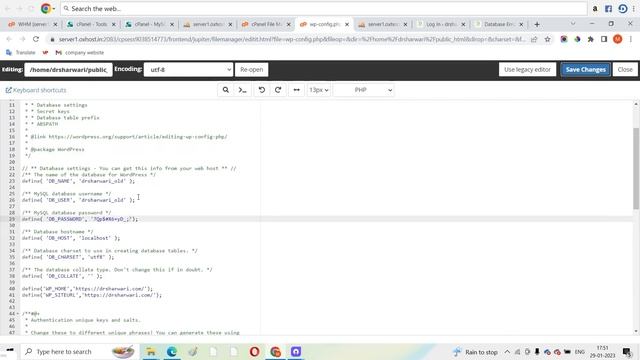Undo the last edit in the editor
The image size is (640, 360).
click(262, 90)
